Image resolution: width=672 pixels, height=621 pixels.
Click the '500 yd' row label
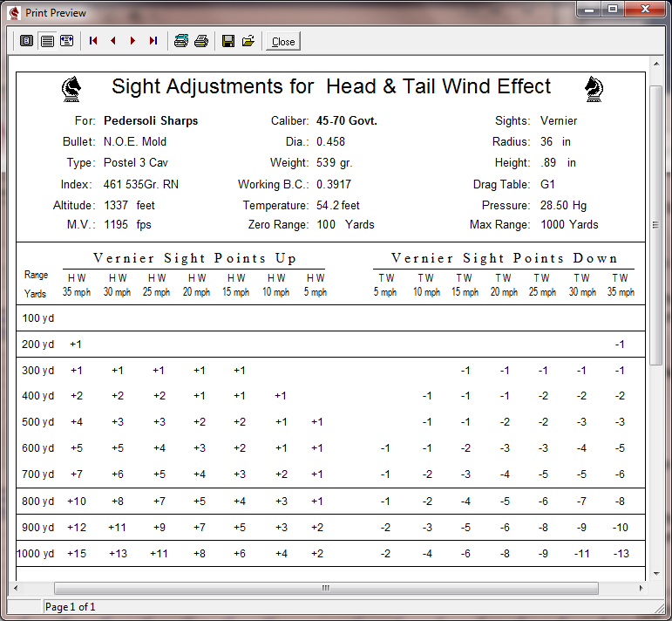pyautogui.click(x=38, y=422)
